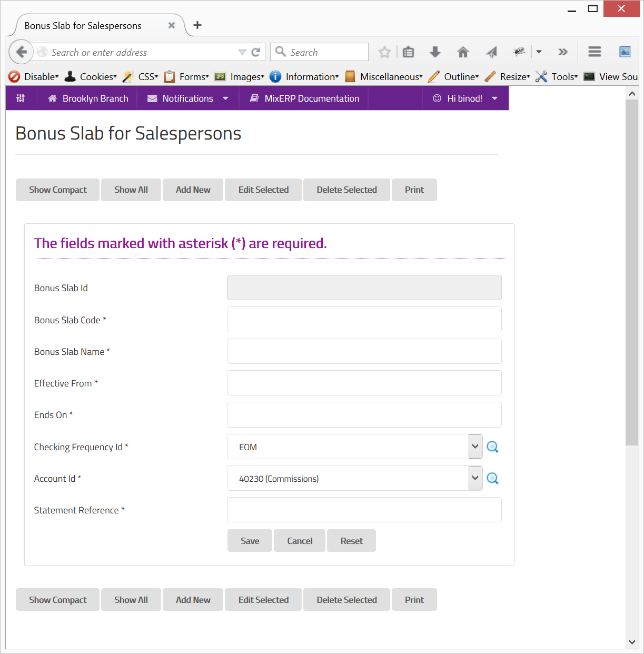Viewport: 644px width, 654px height.
Task: Open the Firefox hamburger menu
Action: [595, 52]
